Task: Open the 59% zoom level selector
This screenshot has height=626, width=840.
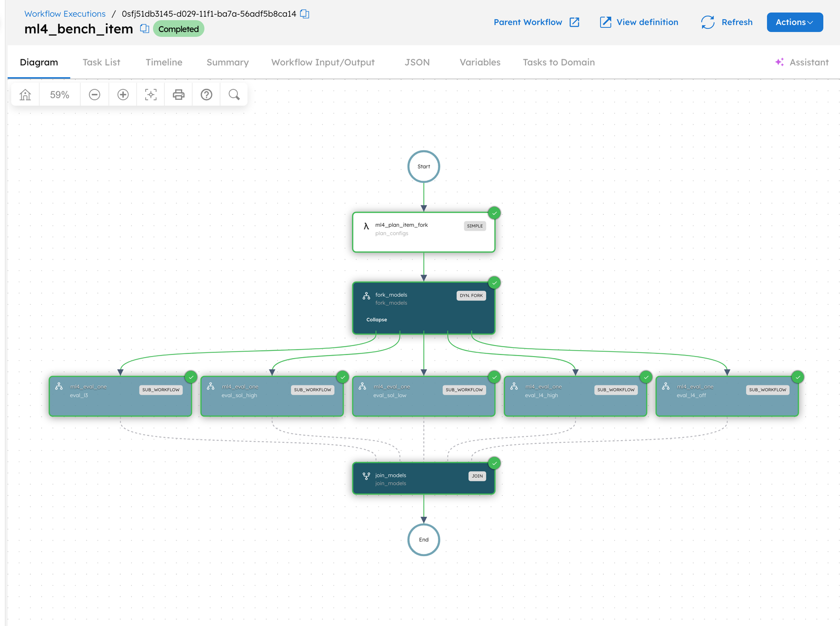Action: [x=60, y=95]
